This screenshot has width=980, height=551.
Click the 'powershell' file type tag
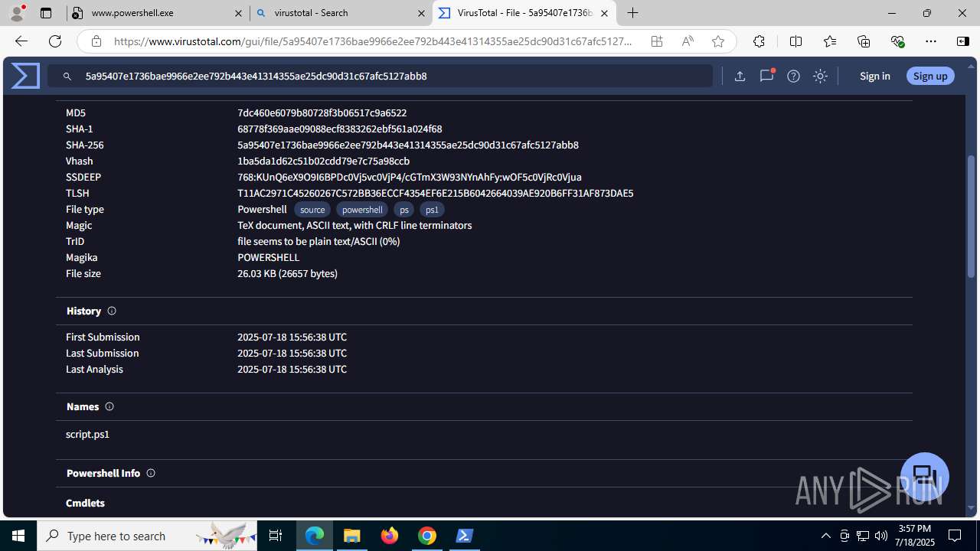(x=362, y=210)
